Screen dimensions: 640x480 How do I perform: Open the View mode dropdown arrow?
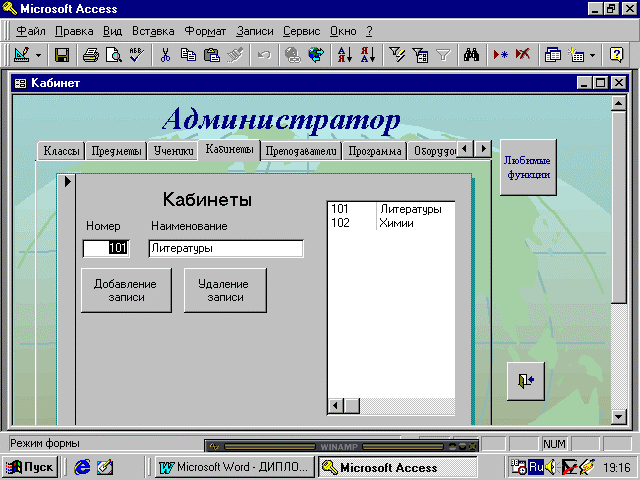coord(38,55)
